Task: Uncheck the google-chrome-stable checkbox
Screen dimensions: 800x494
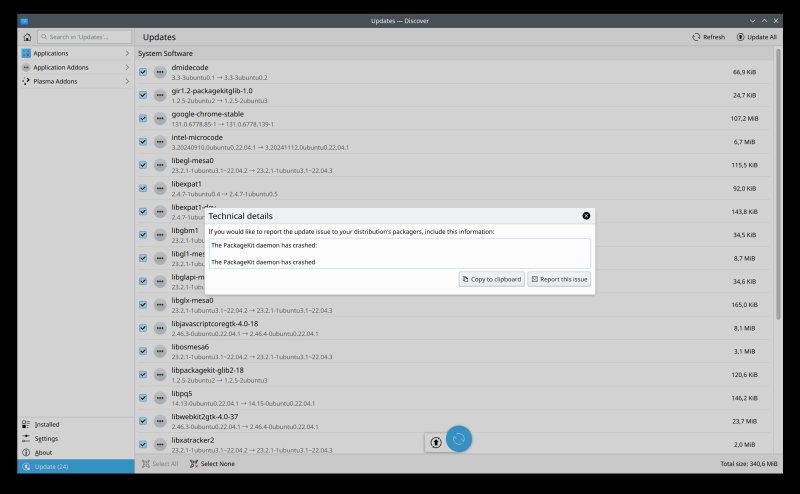Action: pyautogui.click(x=143, y=118)
